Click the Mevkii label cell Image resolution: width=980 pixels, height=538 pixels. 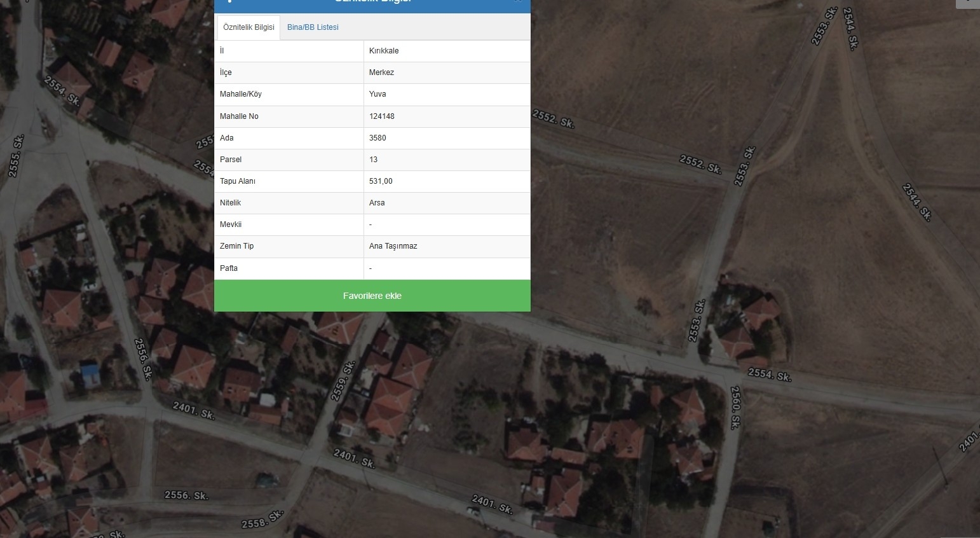click(289, 224)
